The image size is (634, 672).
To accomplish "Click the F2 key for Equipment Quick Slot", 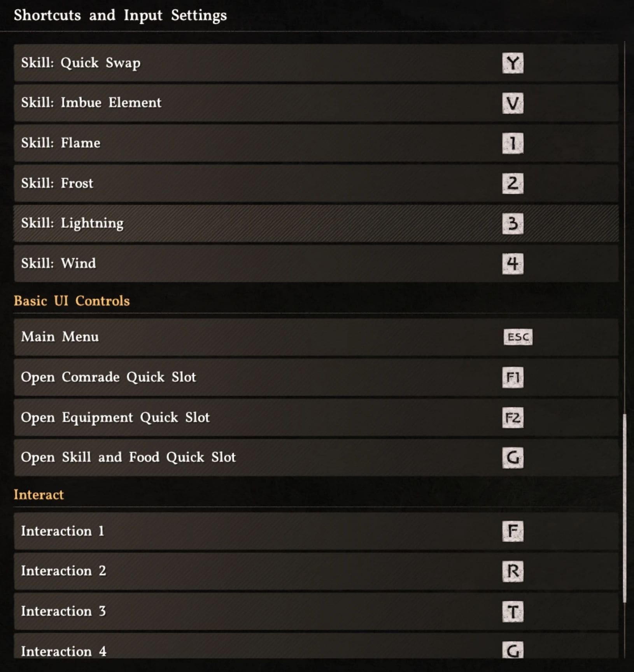I will (x=513, y=418).
